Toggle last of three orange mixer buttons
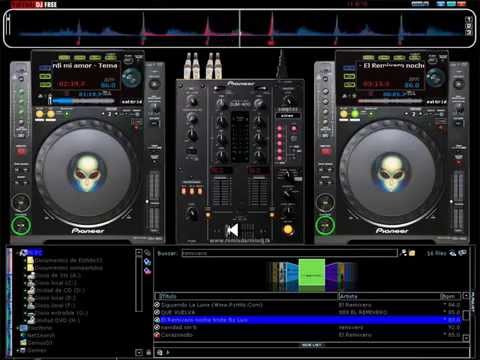 click(200, 191)
